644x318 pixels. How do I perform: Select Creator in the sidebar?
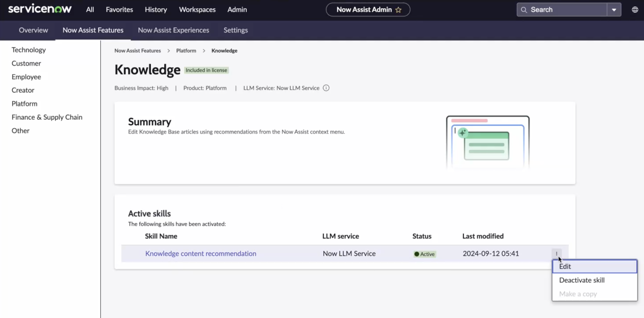tap(23, 90)
